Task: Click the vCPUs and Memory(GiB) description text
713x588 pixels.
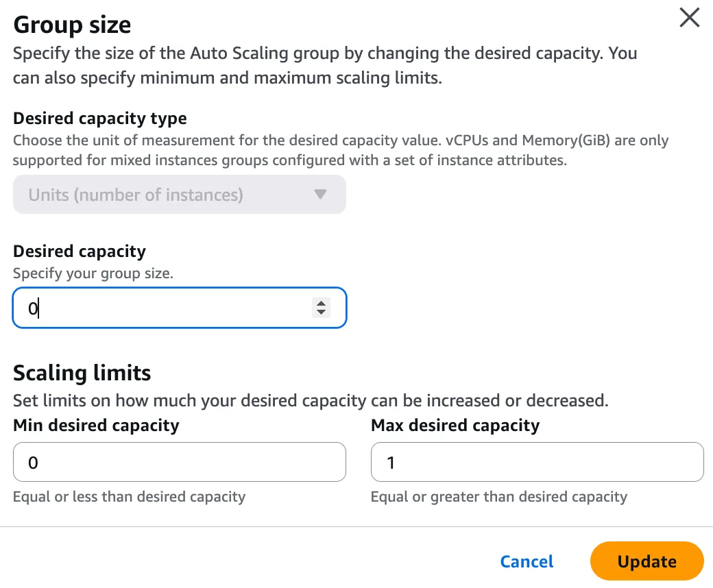Action: tap(341, 149)
